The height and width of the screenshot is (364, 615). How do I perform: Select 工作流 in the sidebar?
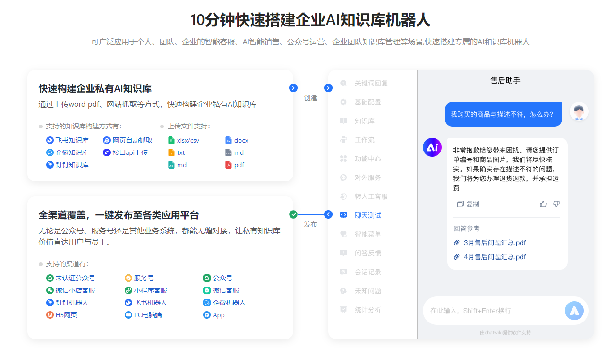click(364, 140)
